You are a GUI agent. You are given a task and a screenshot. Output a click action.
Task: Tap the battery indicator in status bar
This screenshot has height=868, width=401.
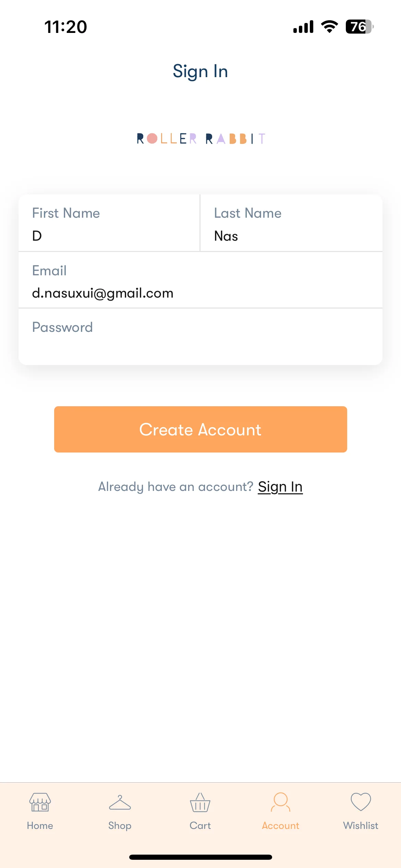coord(360,26)
